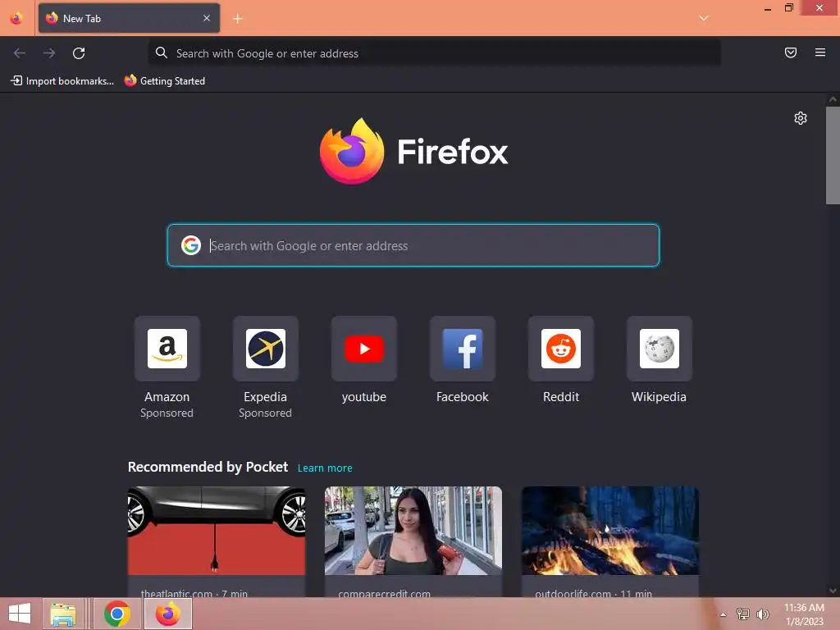Open Wikipedia shortcut tile
Viewport: 840px width, 630px height.
[659, 349]
